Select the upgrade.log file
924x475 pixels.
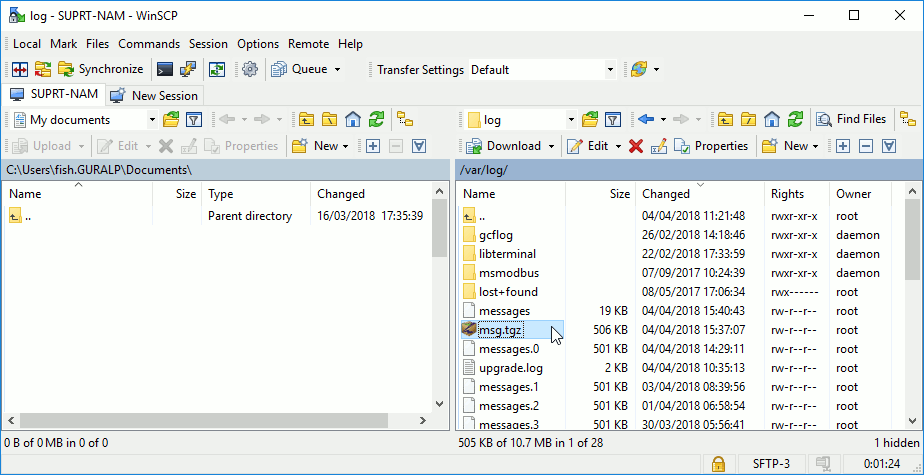click(x=511, y=368)
